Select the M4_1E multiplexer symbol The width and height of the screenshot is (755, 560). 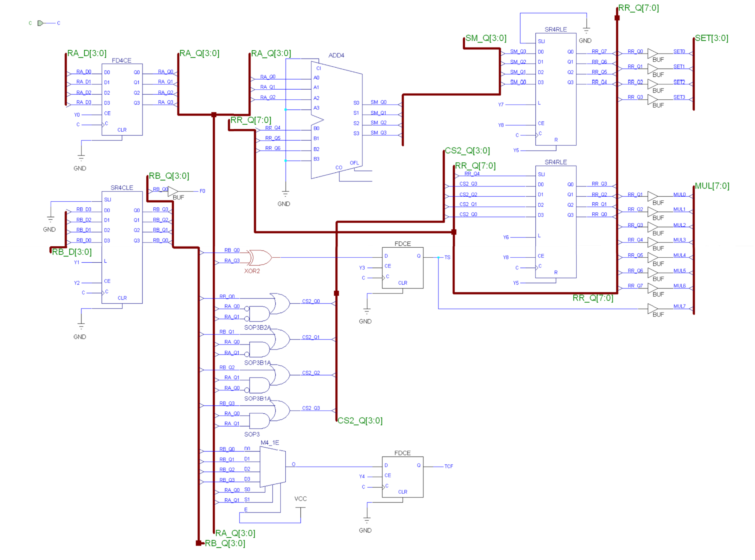(x=273, y=467)
